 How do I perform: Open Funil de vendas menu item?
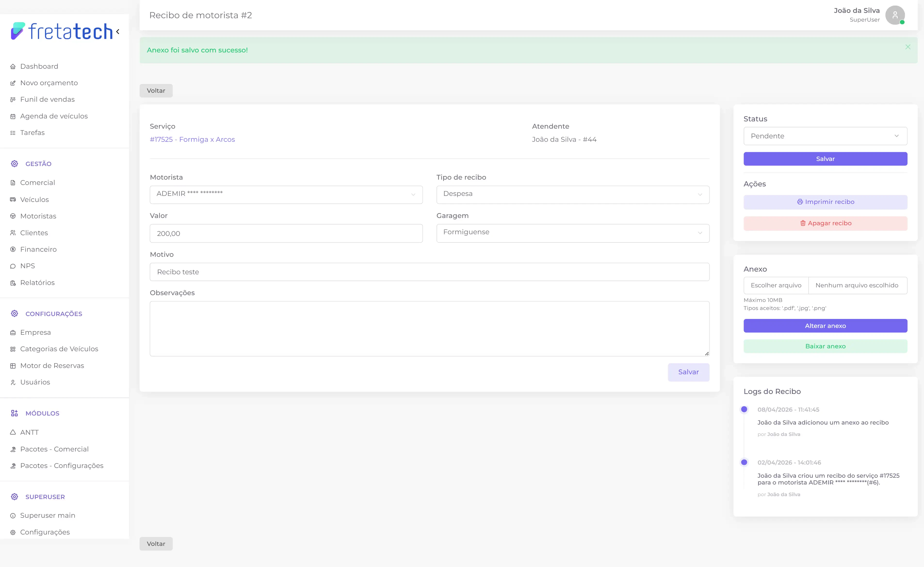click(x=48, y=100)
